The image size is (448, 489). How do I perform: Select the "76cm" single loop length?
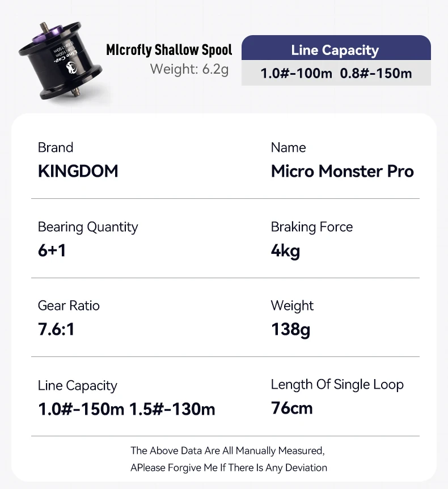(x=291, y=408)
